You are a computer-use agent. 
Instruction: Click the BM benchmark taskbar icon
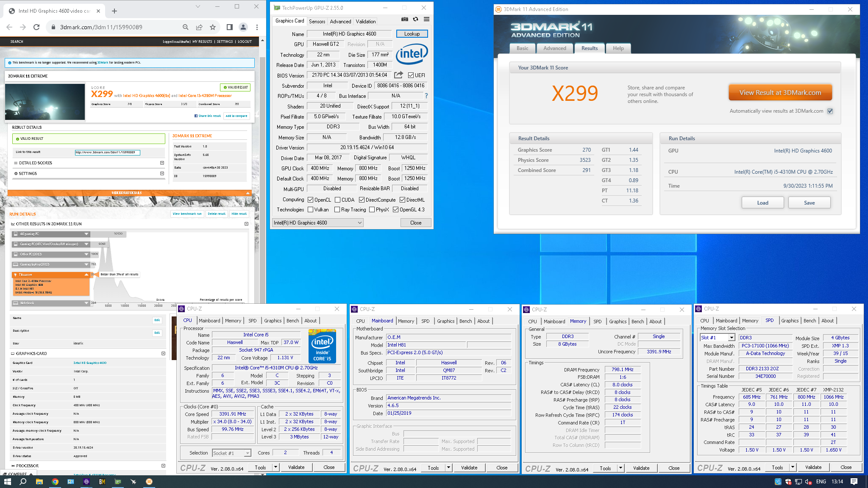(x=102, y=482)
